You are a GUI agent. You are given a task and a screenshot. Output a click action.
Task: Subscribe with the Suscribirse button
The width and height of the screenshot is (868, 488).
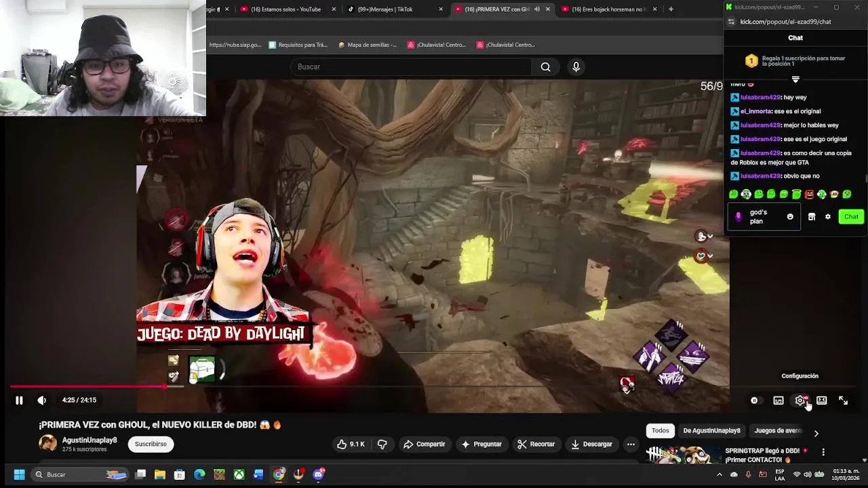point(151,444)
